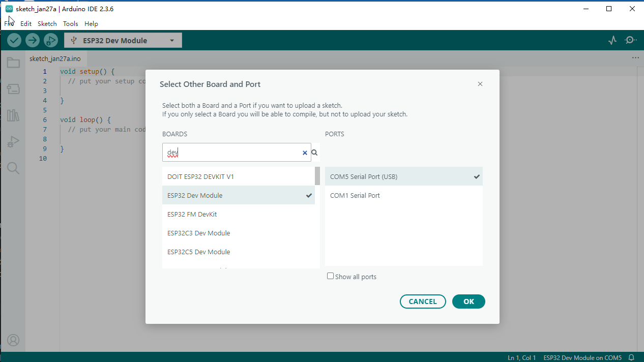Click the boards list scrollbar thumb

coord(317,176)
